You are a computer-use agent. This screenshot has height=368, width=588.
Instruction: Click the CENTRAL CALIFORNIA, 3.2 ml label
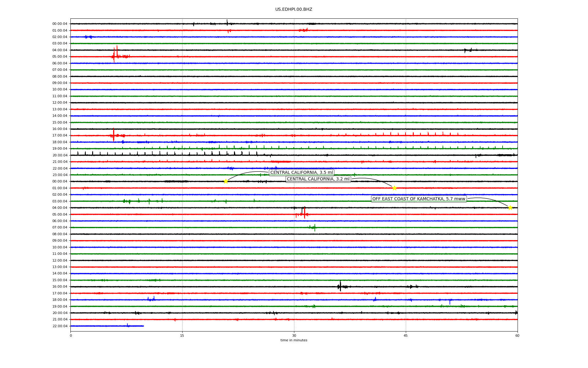[318, 179]
